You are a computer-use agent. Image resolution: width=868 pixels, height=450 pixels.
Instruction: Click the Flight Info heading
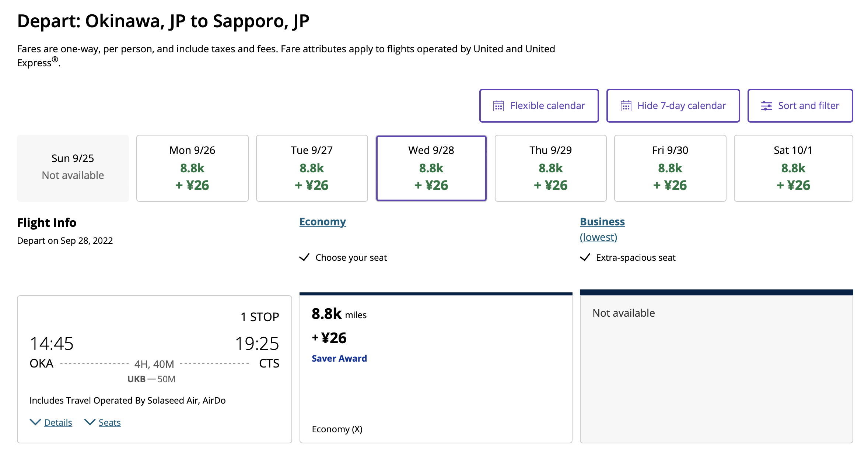point(47,223)
